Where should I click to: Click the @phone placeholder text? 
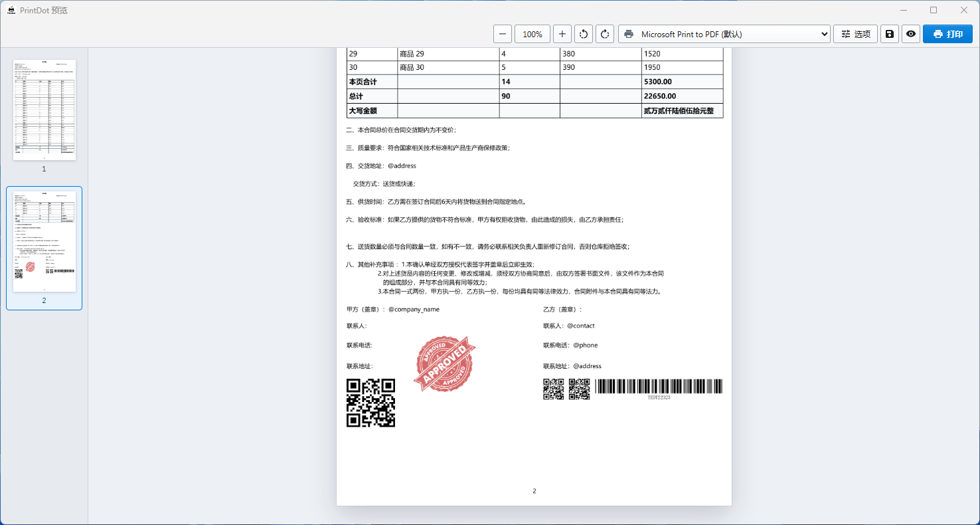click(586, 346)
